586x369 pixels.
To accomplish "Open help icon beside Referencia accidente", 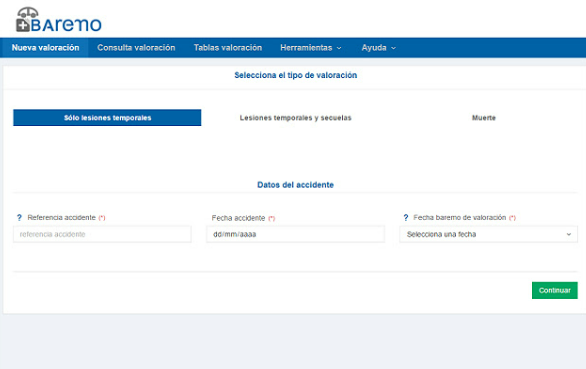I will [x=19, y=218].
